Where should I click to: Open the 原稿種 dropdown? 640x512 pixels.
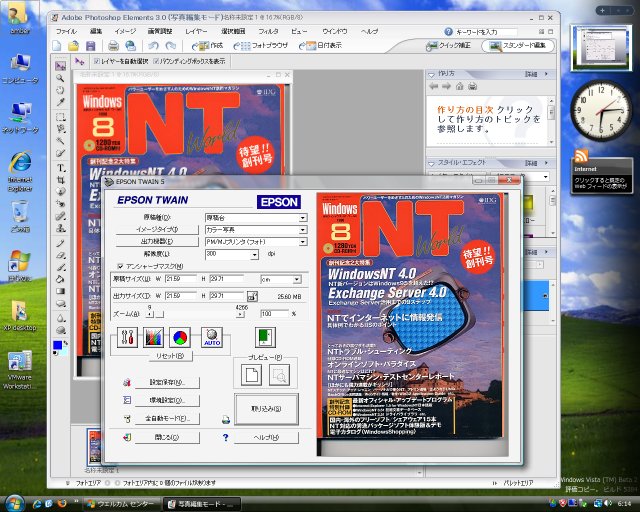[302, 218]
